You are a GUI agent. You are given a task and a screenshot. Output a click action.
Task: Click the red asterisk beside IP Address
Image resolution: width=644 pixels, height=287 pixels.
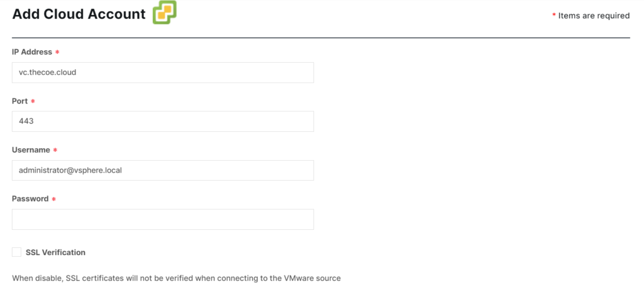57,53
